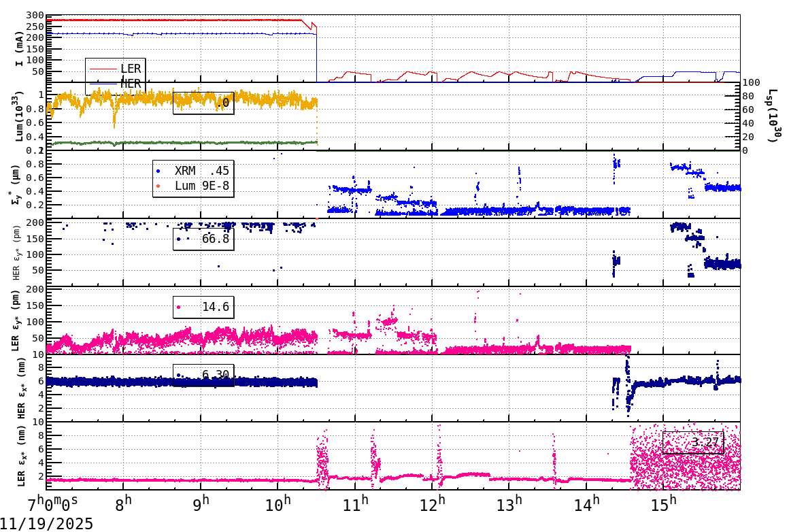The width and height of the screenshot is (789, 532).
Task: Click the 60 tick on the Lsp right axis
Action: pos(749,110)
